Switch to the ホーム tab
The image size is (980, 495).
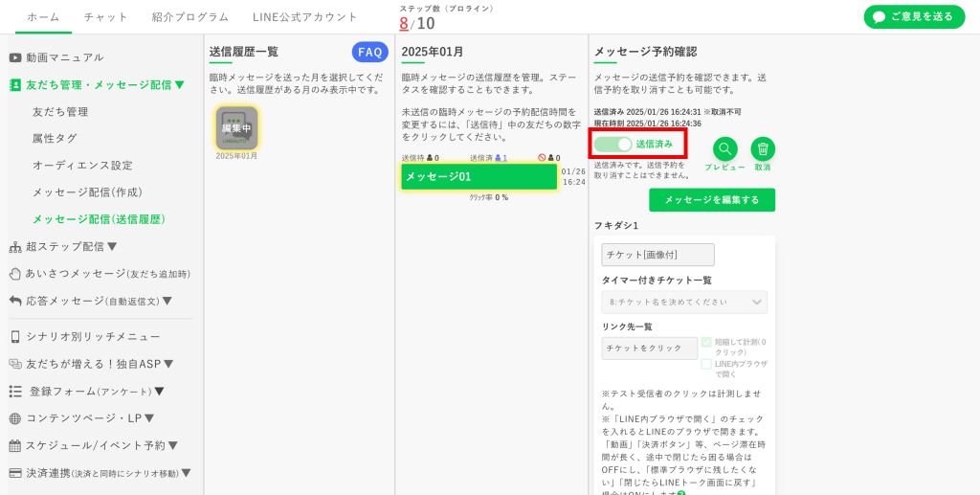[x=44, y=17]
